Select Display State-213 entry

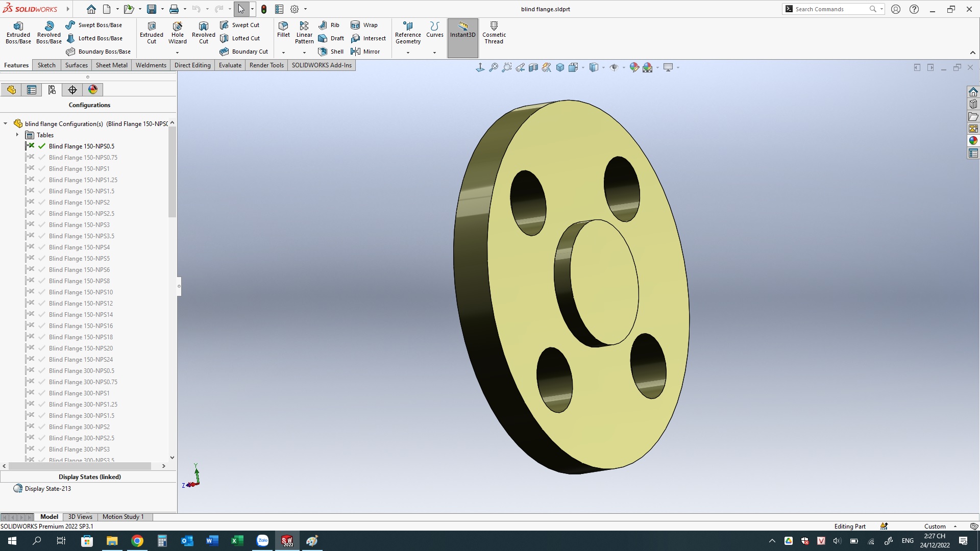coord(48,489)
